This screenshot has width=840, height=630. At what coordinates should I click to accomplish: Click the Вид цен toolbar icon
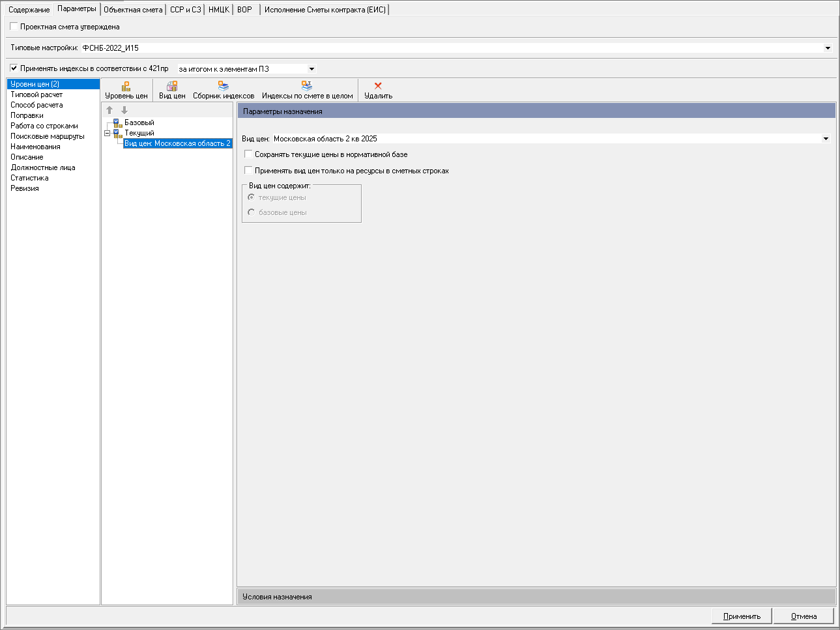[172, 86]
